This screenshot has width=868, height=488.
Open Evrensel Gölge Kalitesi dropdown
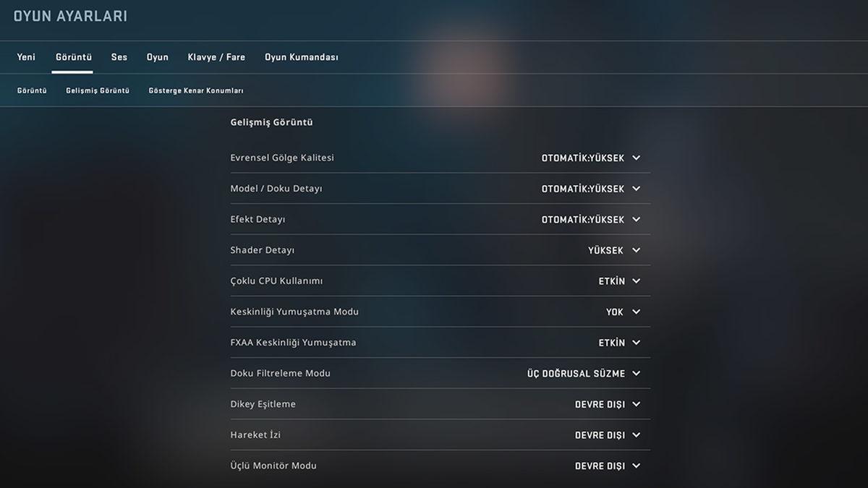(x=590, y=158)
